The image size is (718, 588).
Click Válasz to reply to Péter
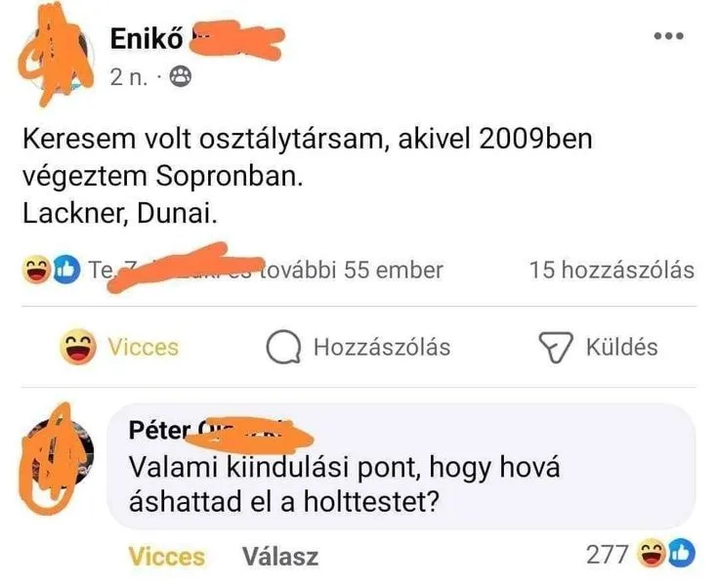[279, 557]
